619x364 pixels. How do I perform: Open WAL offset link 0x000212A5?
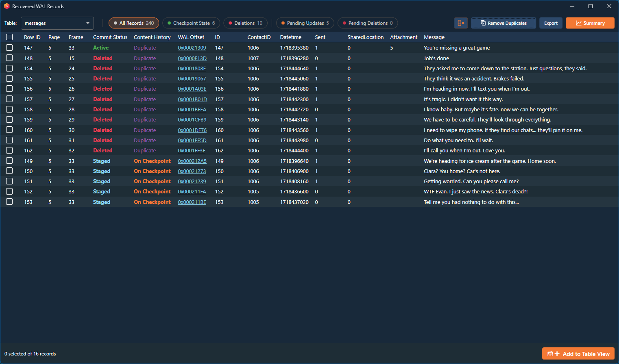coord(192,161)
